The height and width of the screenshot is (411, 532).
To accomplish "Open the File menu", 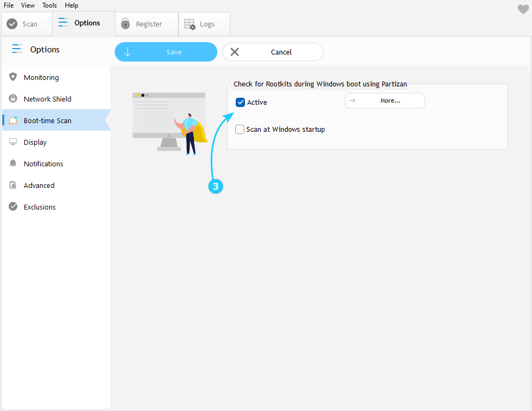I will (9, 5).
